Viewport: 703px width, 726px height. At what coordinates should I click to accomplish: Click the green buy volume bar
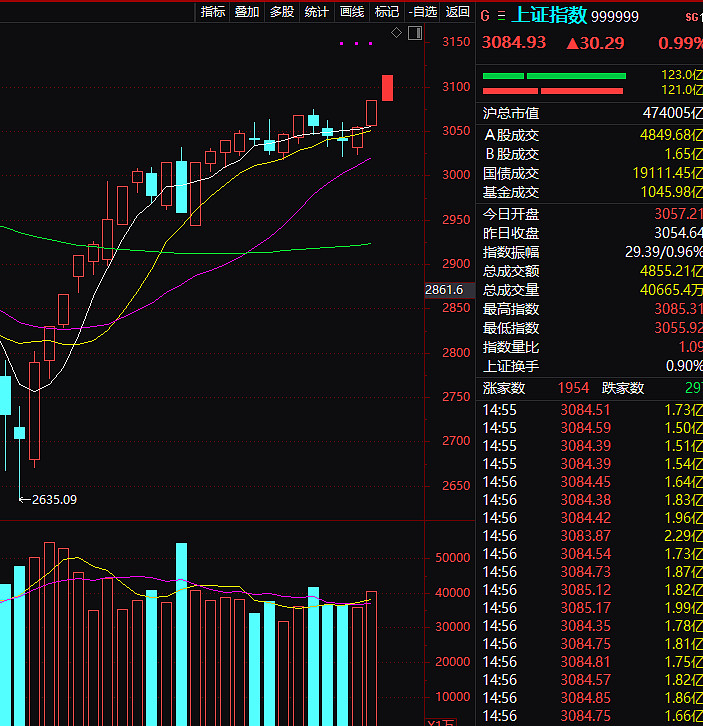coord(554,76)
